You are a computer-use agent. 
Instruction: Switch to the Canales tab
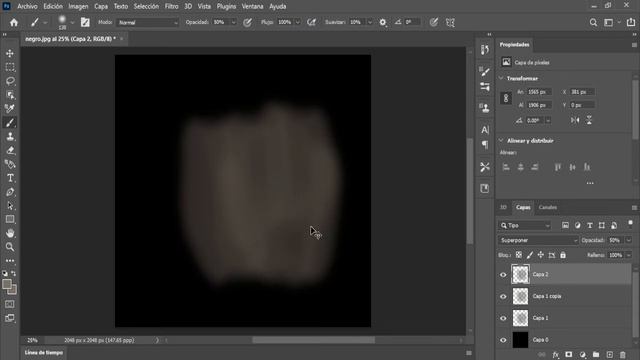pyautogui.click(x=547, y=207)
